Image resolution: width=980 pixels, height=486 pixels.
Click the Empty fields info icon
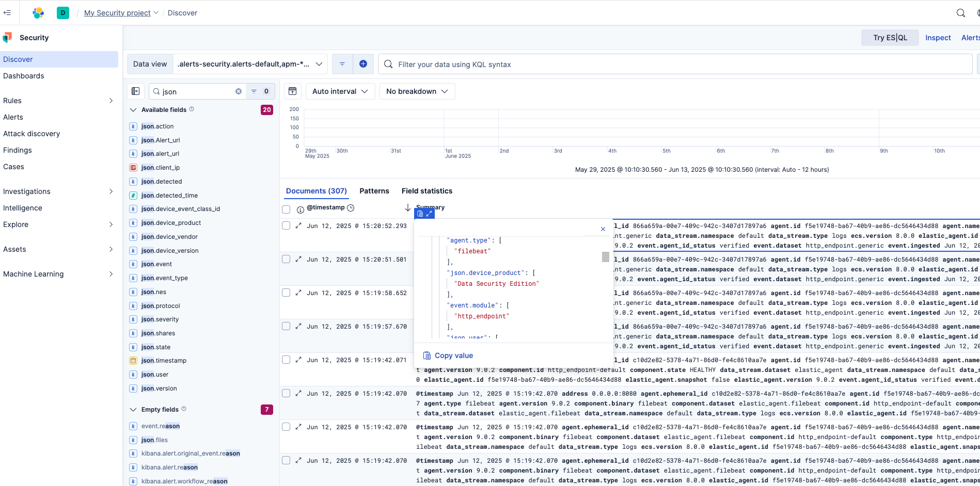click(x=184, y=409)
